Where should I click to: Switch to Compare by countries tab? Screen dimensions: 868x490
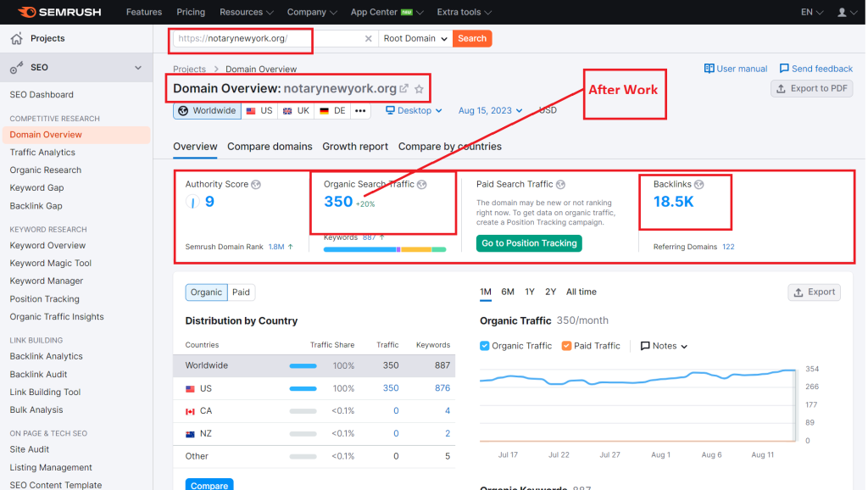tap(449, 146)
